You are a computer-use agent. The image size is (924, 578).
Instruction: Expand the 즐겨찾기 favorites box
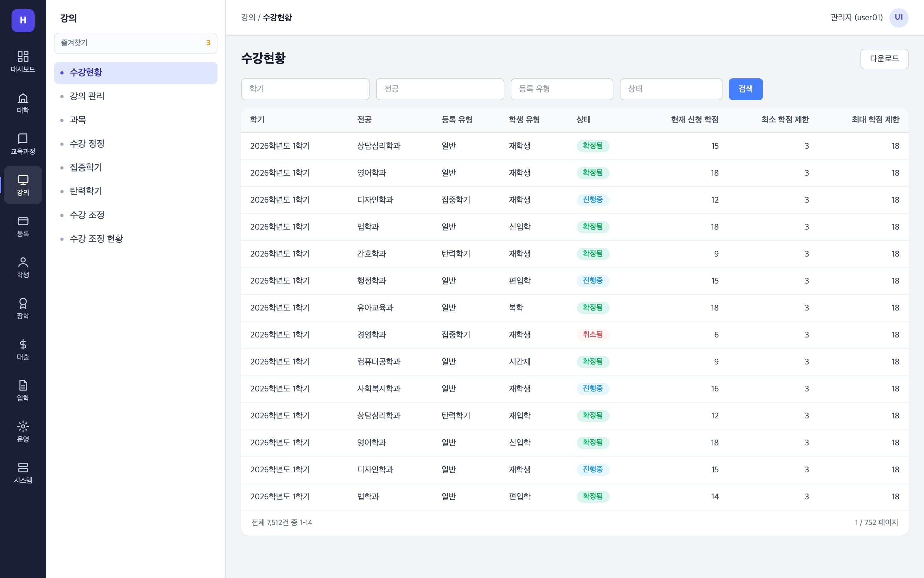pyautogui.click(x=135, y=43)
